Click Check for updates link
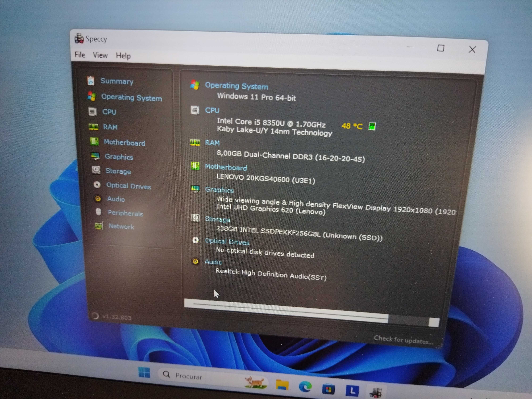 403,340
